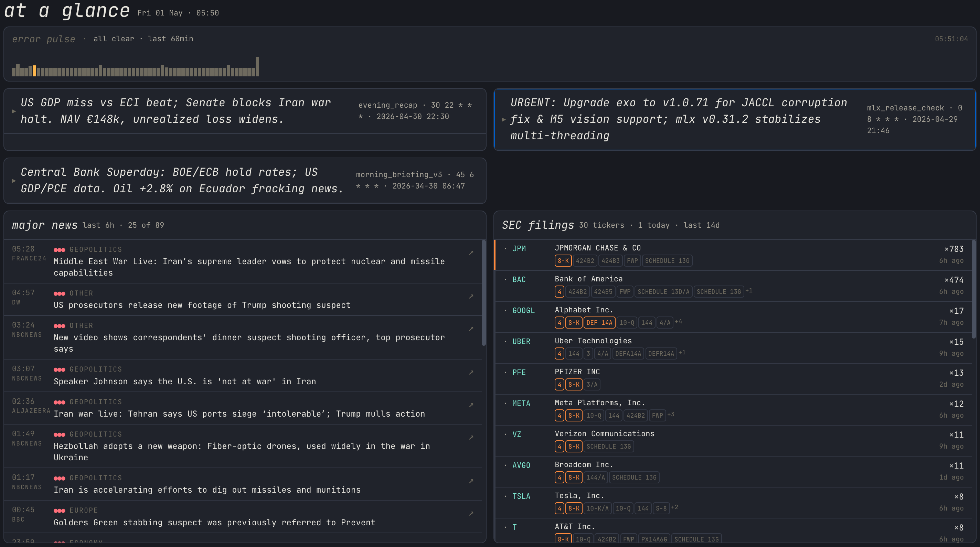Image resolution: width=980 pixels, height=547 pixels.
Task: Click the EUROPE tag on the 00:45 story
Action: click(84, 511)
